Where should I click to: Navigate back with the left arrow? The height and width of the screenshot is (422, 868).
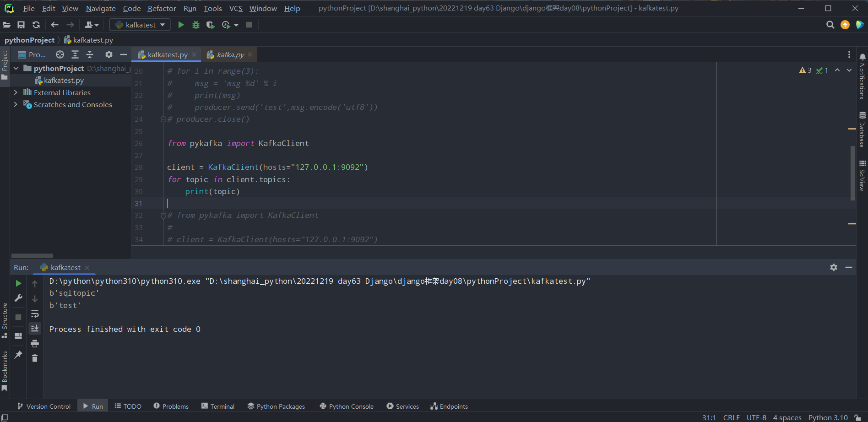point(55,25)
